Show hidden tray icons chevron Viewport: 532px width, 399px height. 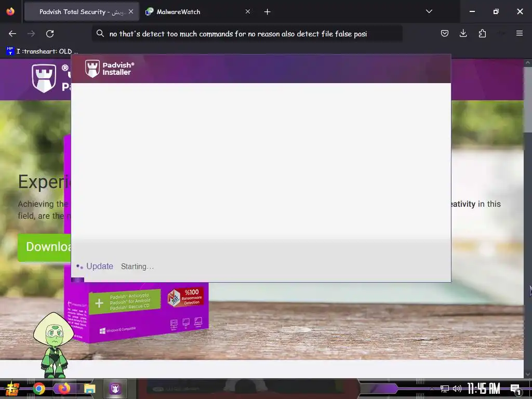[x=432, y=389]
